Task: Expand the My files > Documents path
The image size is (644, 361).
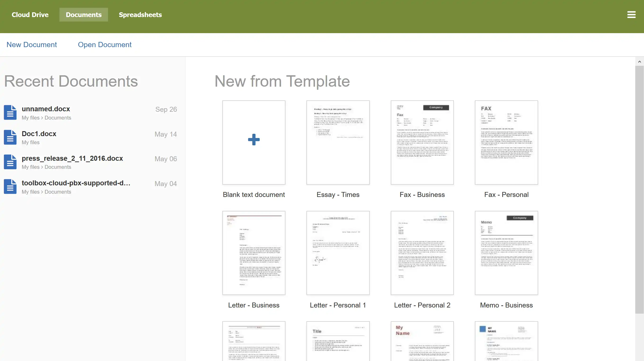Action: click(46, 117)
